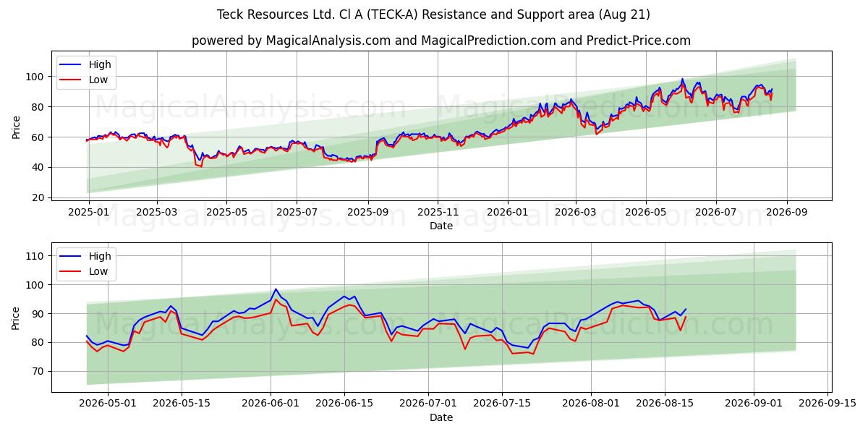This screenshot has width=868, height=434.
Task: Click the 2025-11 date tick label
Action: [437, 212]
